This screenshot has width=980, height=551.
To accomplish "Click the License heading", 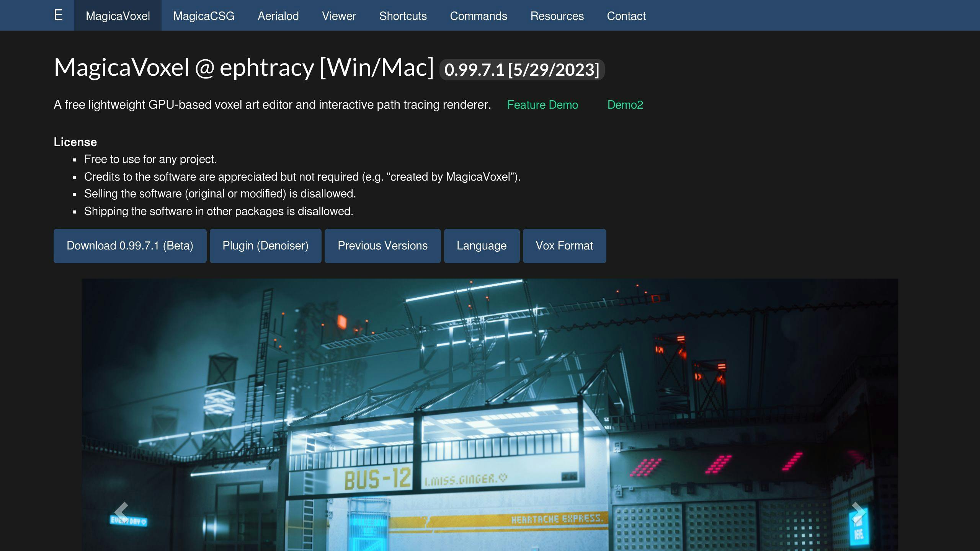I will 75,142.
